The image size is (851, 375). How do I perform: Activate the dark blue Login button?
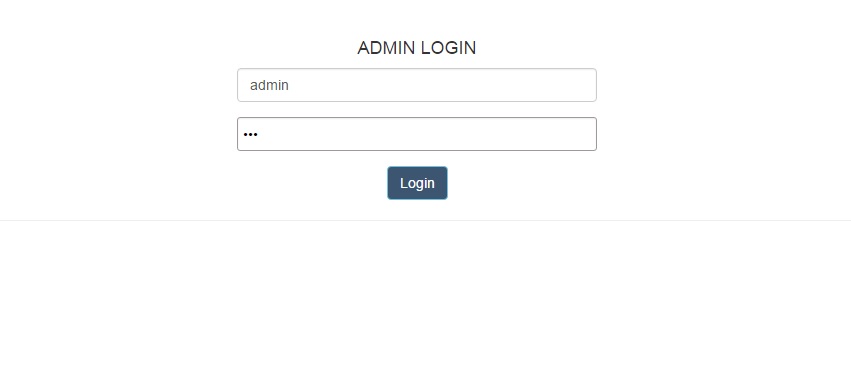point(417,183)
